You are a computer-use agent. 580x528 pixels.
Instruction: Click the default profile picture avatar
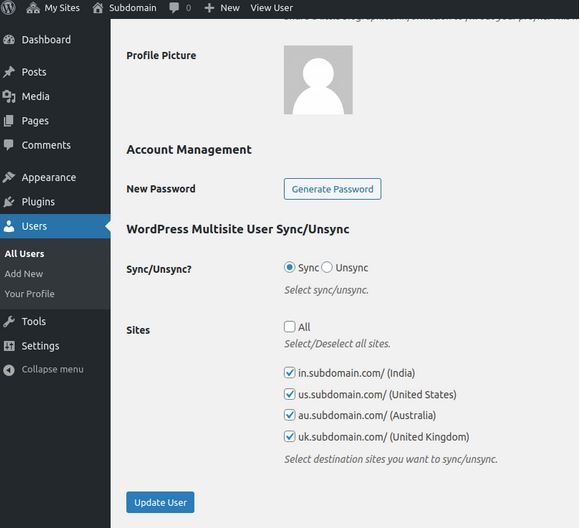coord(318,80)
